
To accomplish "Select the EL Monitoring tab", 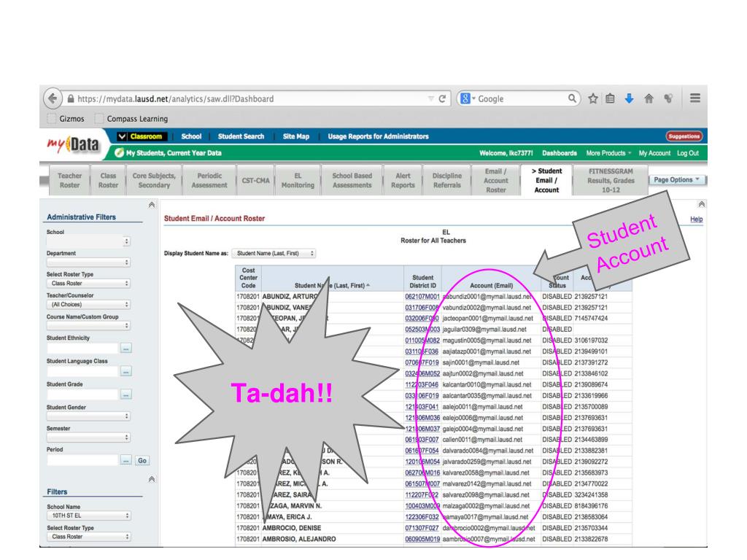I will pos(298,181).
